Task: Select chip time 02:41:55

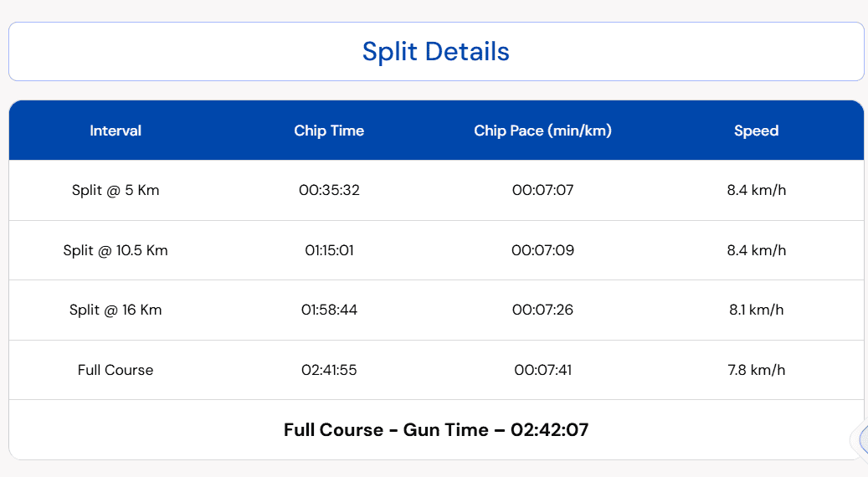Action: click(329, 370)
